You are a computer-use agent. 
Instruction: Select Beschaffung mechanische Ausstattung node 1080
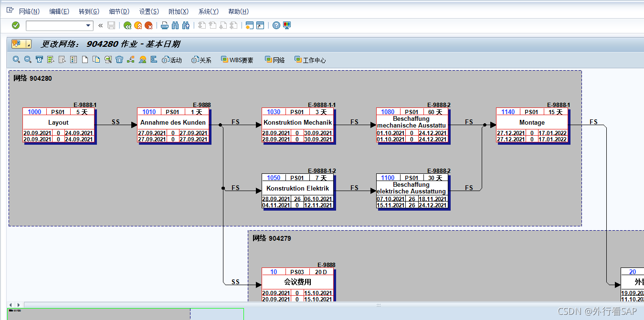click(413, 126)
